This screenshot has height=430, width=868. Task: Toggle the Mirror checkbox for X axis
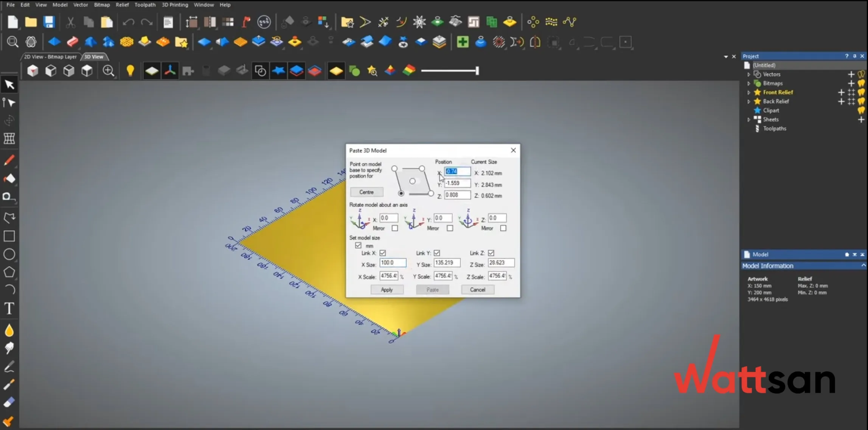[x=394, y=228]
